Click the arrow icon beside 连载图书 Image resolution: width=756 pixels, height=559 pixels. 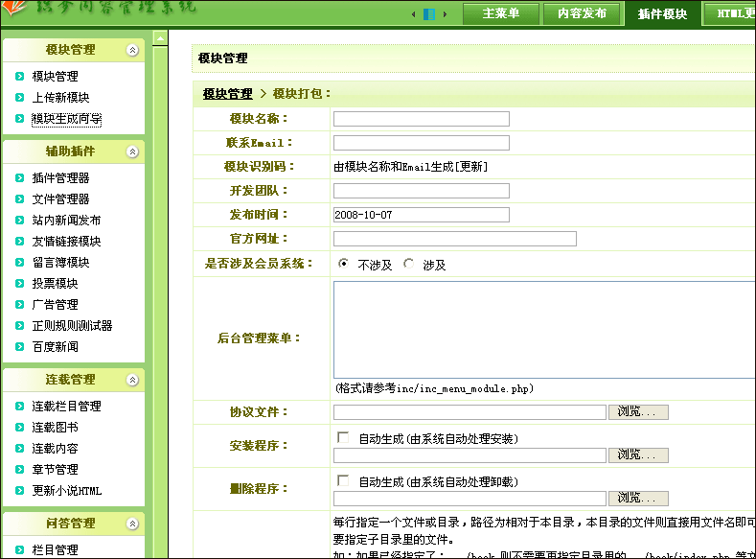(19, 428)
